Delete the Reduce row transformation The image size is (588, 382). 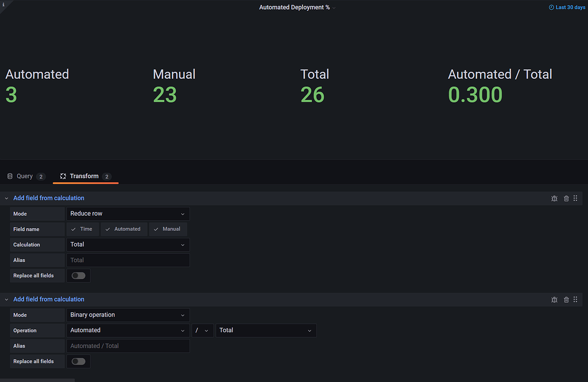[565, 198]
